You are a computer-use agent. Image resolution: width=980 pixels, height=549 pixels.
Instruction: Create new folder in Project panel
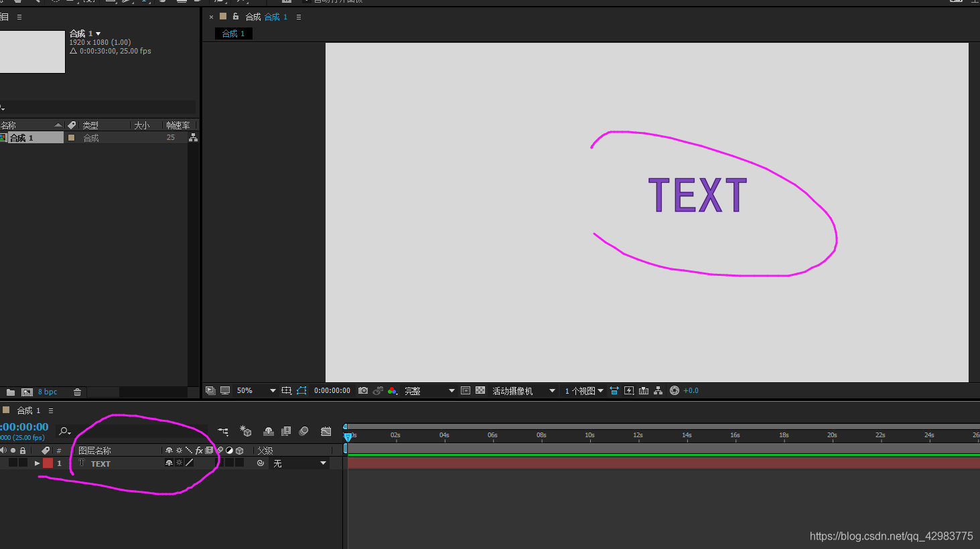(x=11, y=392)
